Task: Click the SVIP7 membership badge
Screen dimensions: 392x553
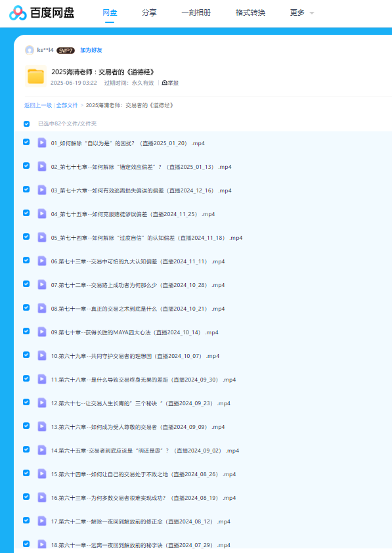Action: (x=66, y=51)
